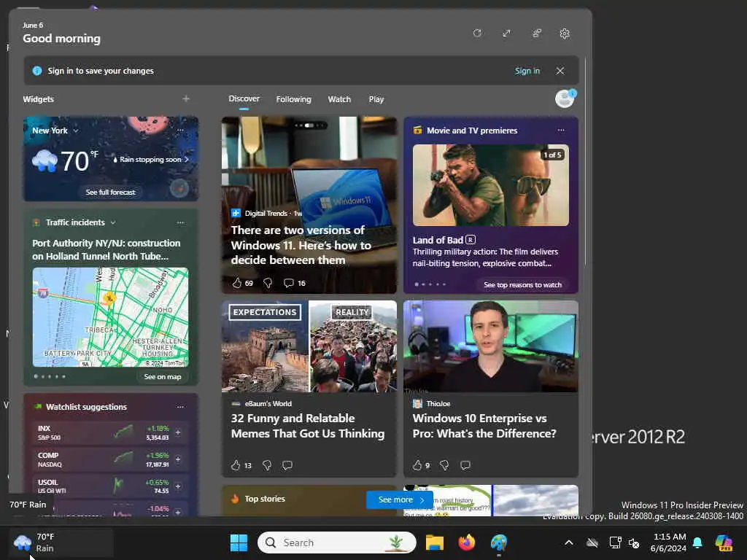
Task: Click the Sign in link
Action: [527, 71]
